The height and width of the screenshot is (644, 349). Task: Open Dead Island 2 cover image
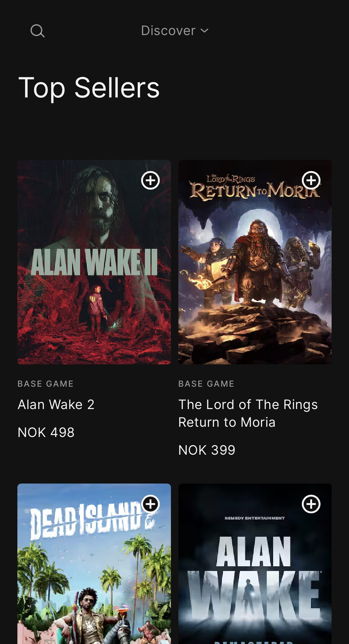tap(94, 564)
